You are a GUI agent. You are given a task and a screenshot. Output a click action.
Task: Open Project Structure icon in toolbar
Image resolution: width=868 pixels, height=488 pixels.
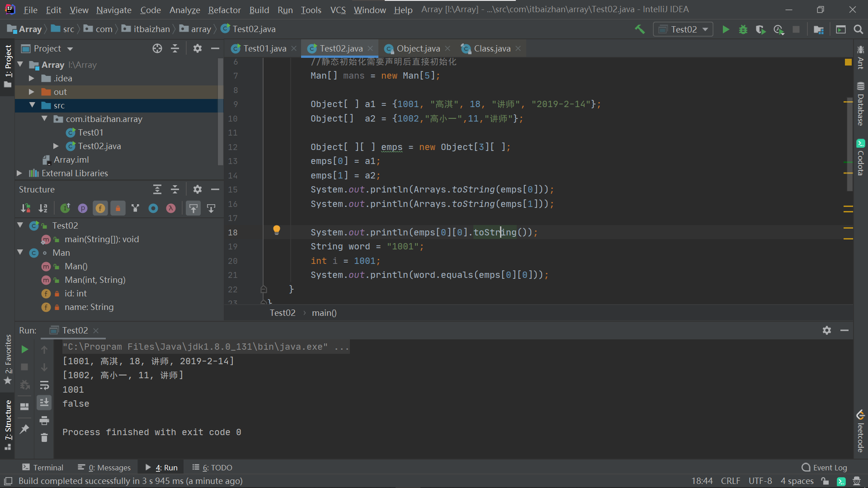(818, 29)
